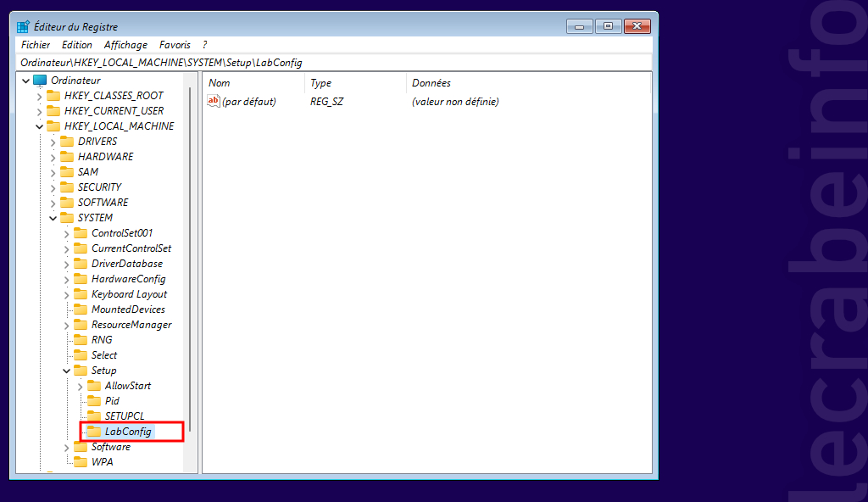Select the Keyboard Layout key label
The width and height of the screenshot is (868, 502).
click(x=129, y=294)
